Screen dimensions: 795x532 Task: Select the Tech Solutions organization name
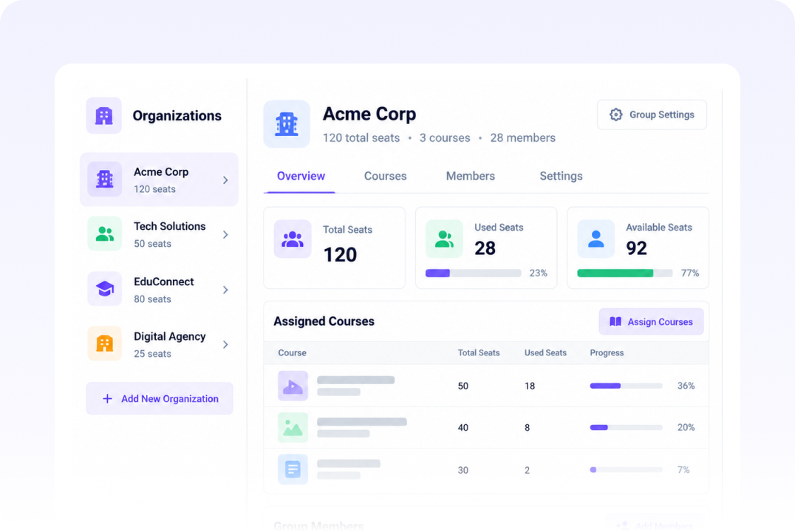click(170, 226)
